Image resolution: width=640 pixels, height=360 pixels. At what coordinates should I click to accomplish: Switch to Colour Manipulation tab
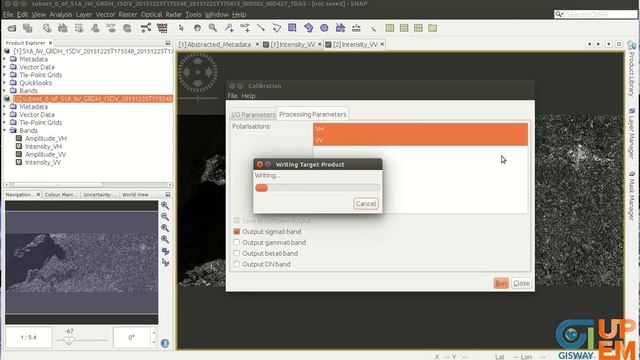[x=60, y=195]
